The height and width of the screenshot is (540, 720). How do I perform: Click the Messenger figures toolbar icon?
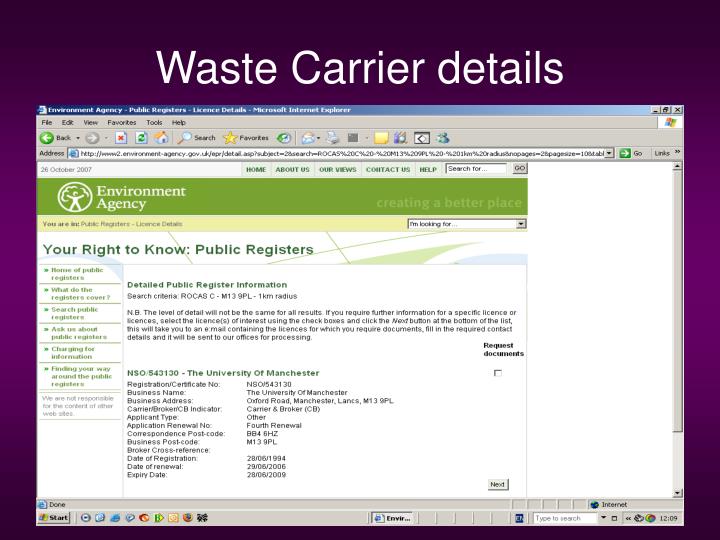[x=443, y=138]
